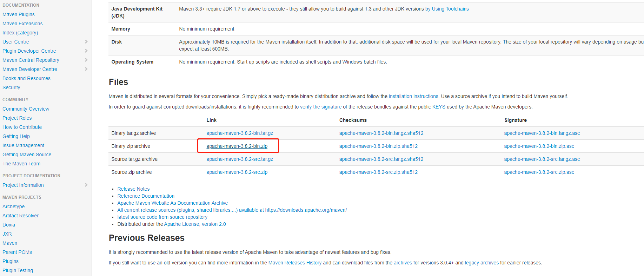Open the 'All current release sources' link

click(x=232, y=210)
